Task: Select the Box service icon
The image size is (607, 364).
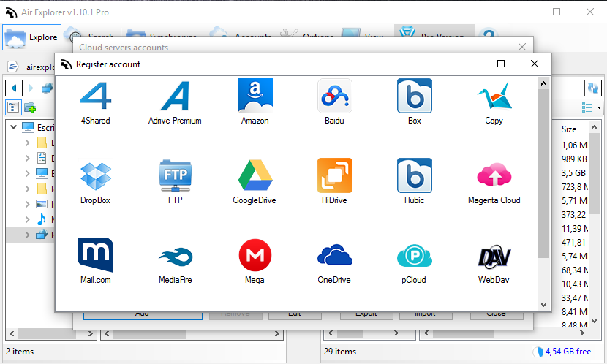Action: [x=414, y=96]
